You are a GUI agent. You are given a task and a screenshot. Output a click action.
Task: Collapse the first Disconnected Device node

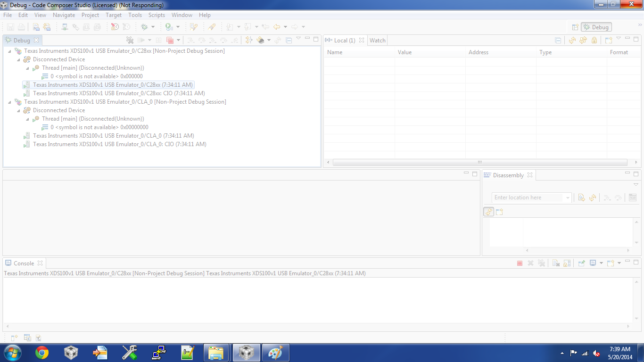coord(19,59)
